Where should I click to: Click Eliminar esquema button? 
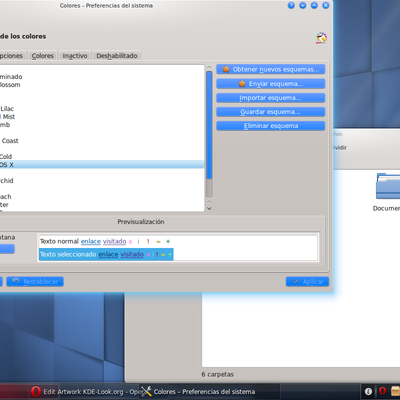pos(271,126)
